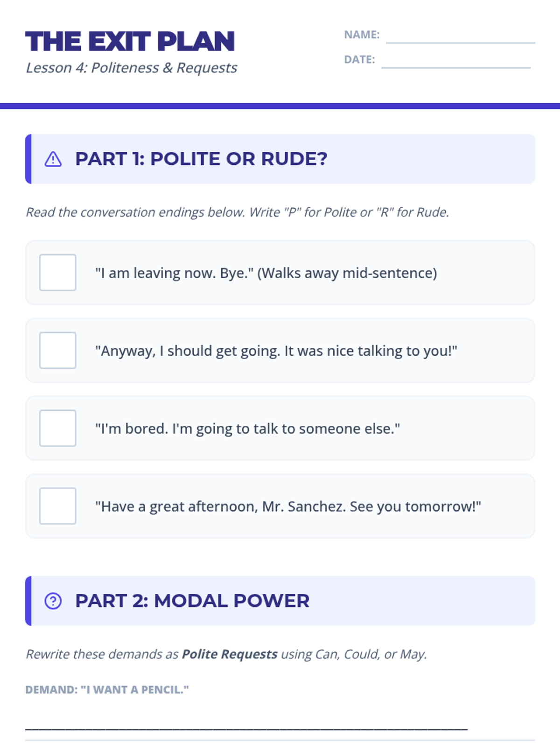Image resolution: width=560 pixels, height=747 pixels.
Task: Click the question mark icon in Part 2
Action: [x=53, y=601]
